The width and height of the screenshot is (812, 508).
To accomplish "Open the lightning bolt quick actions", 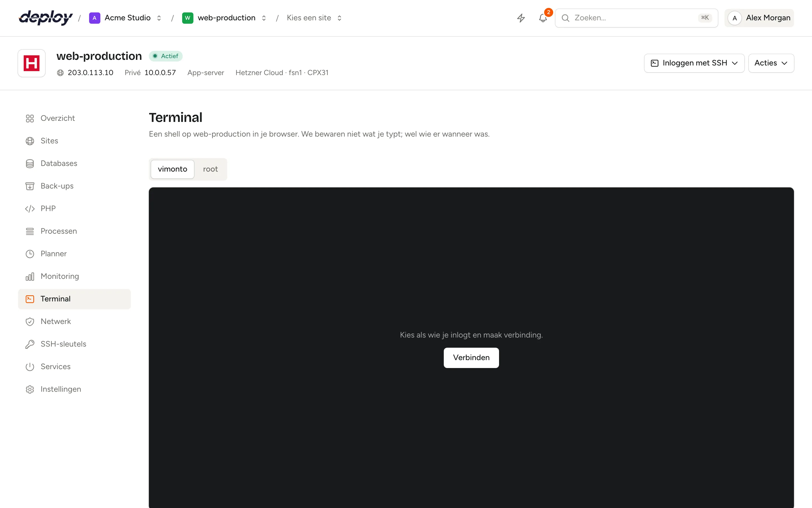I will [x=521, y=18].
